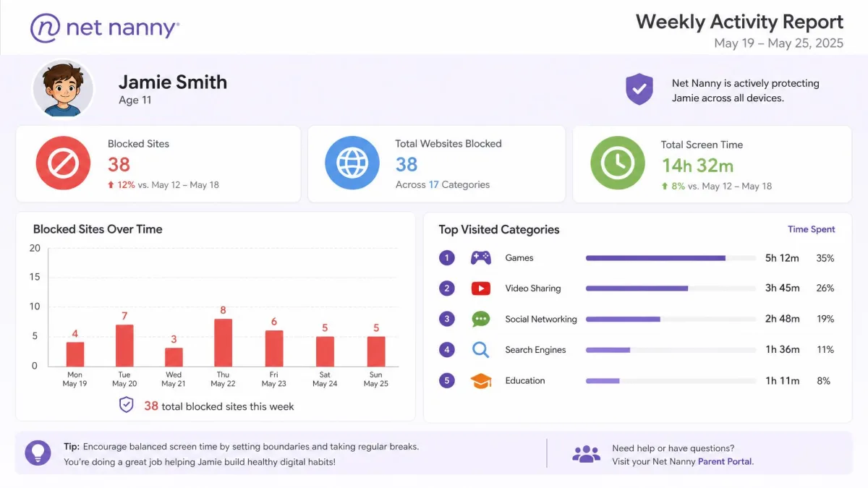The width and height of the screenshot is (868, 488).
Task: Click the Tue May 20 bar
Action: (124, 345)
